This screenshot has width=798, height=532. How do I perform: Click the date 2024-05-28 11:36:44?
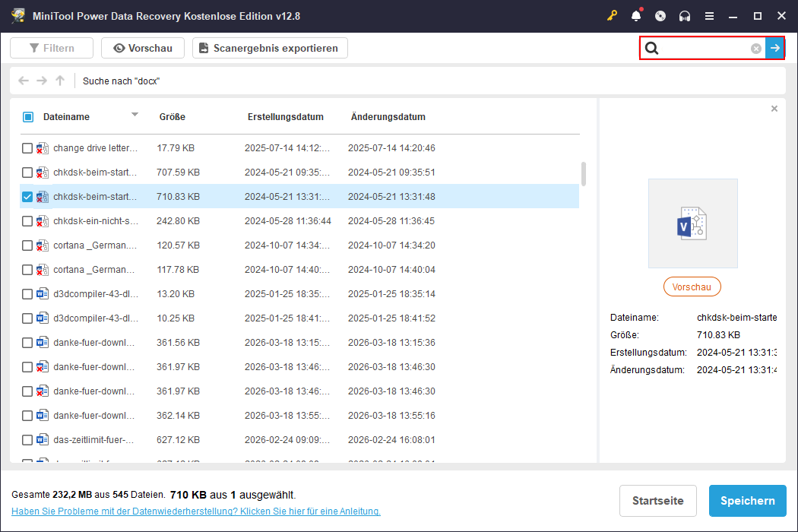click(x=287, y=221)
